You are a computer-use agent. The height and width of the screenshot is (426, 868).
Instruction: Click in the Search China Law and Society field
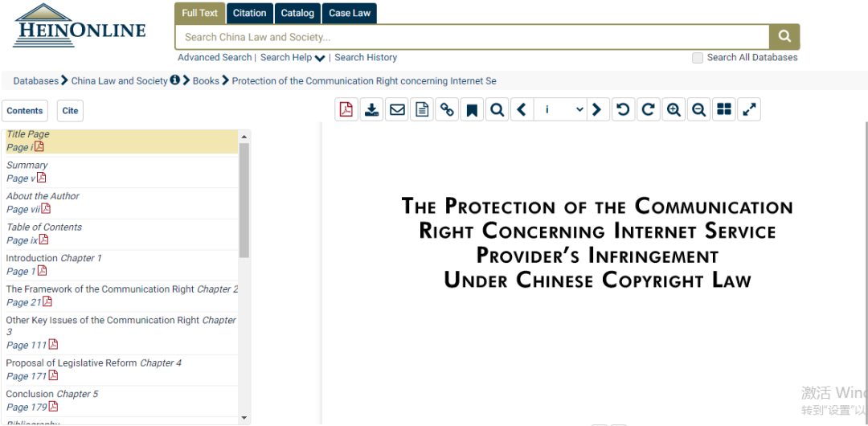click(x=472, y=37)
